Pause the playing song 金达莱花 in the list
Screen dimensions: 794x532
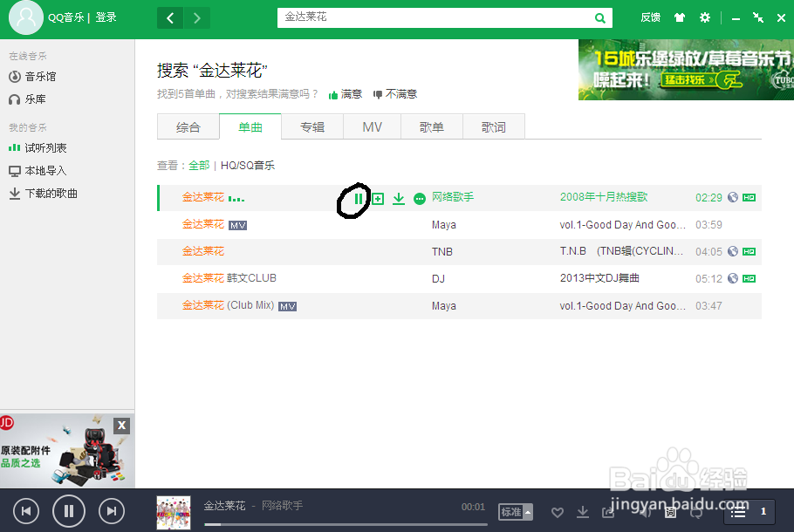tap(359, 198)
